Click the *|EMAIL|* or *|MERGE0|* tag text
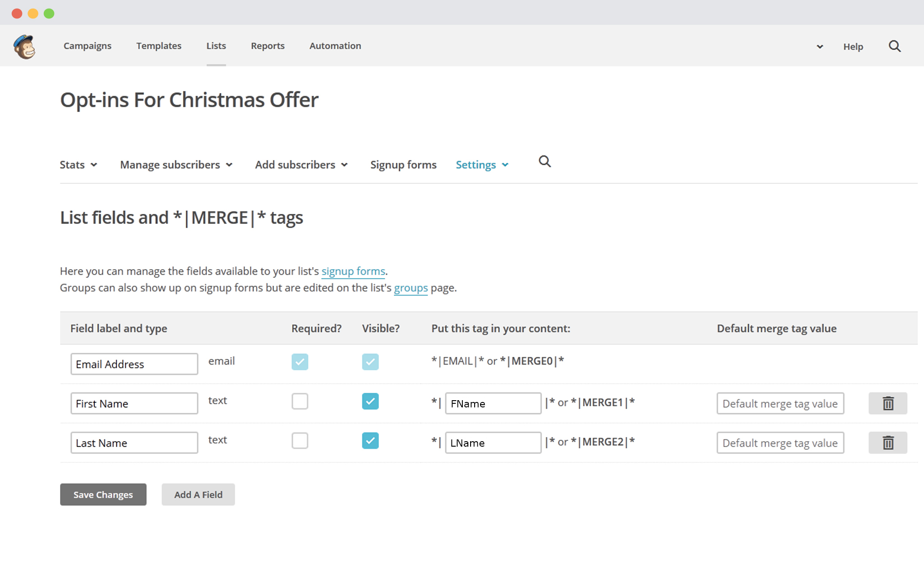The height and width of the screenshot is (568, 924). coord(498,361)
